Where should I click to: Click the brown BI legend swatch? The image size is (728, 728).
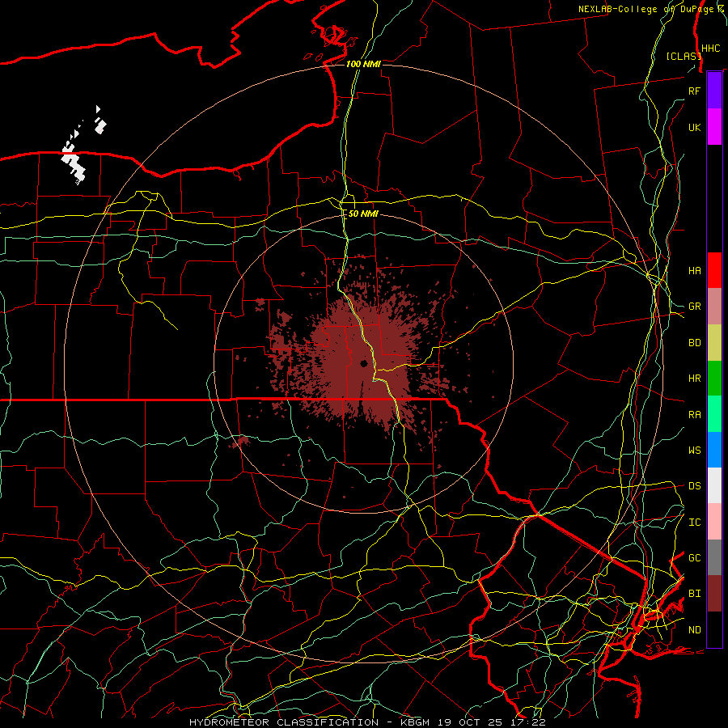pyautogui.click(x=714, y=594)
